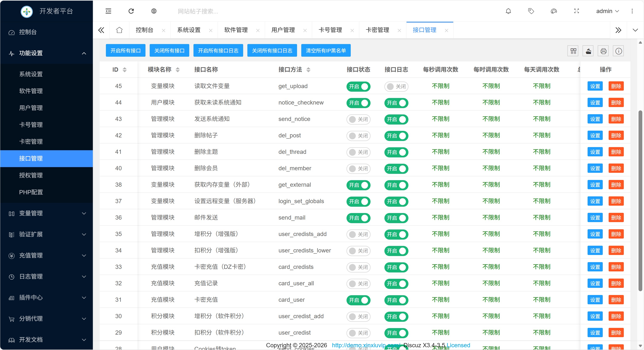This screenshot has height=350, width=644.
Task: Click the print table icon
Action: pyautogui.click(x=603, y=51)
